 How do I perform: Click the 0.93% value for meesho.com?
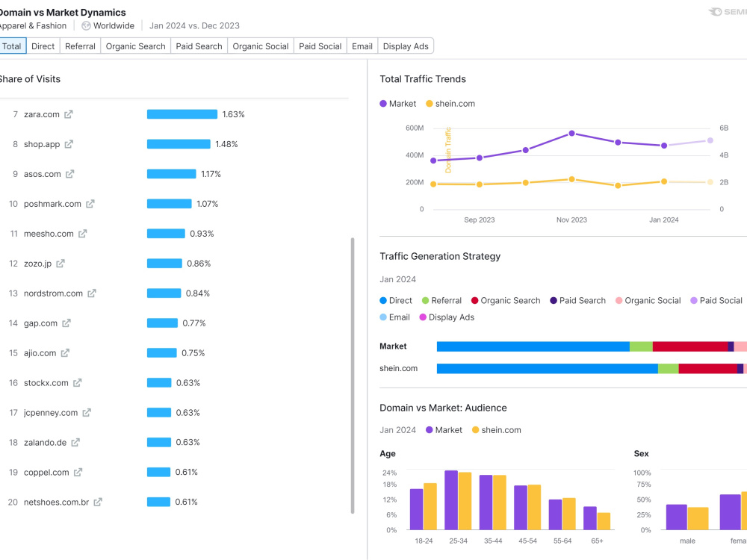202,233
